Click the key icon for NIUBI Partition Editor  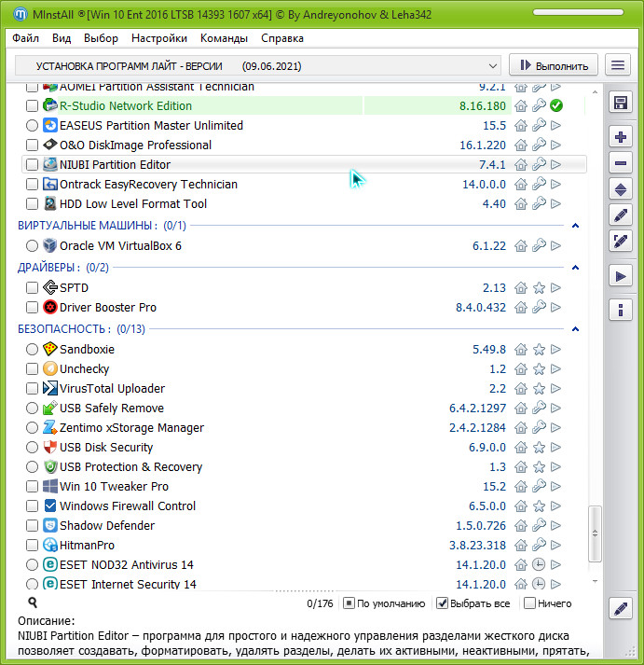click(539, 165)
